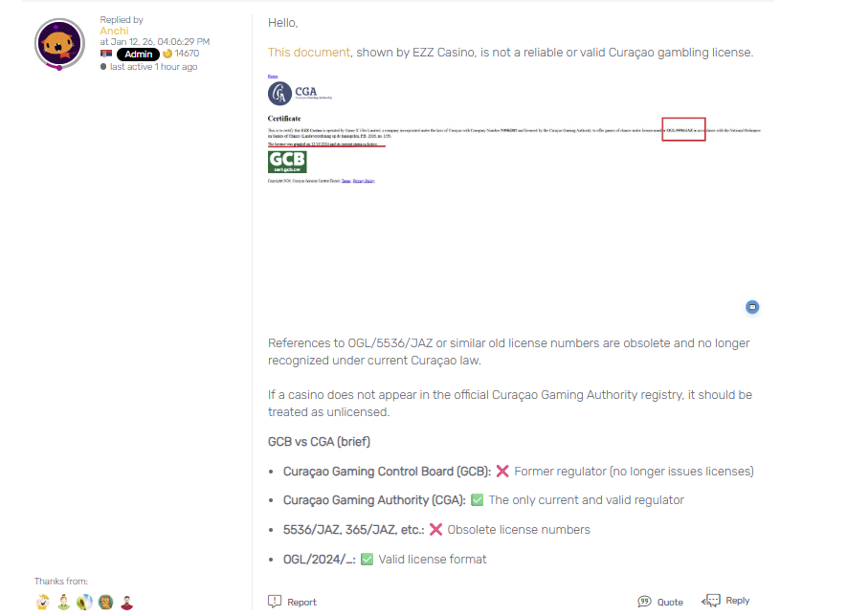Click the Admin badge
Screen dimensions: 847x616
[x=138, y=54]
